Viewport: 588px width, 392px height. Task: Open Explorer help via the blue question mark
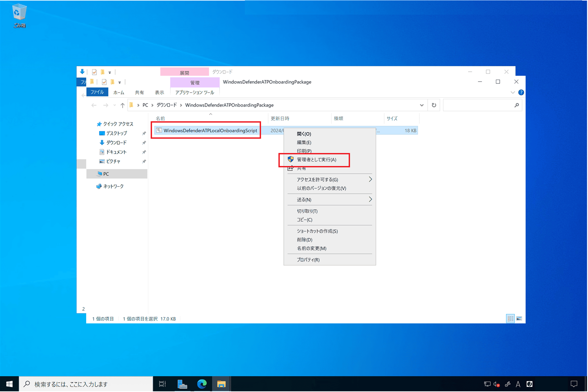pos(521,93)
